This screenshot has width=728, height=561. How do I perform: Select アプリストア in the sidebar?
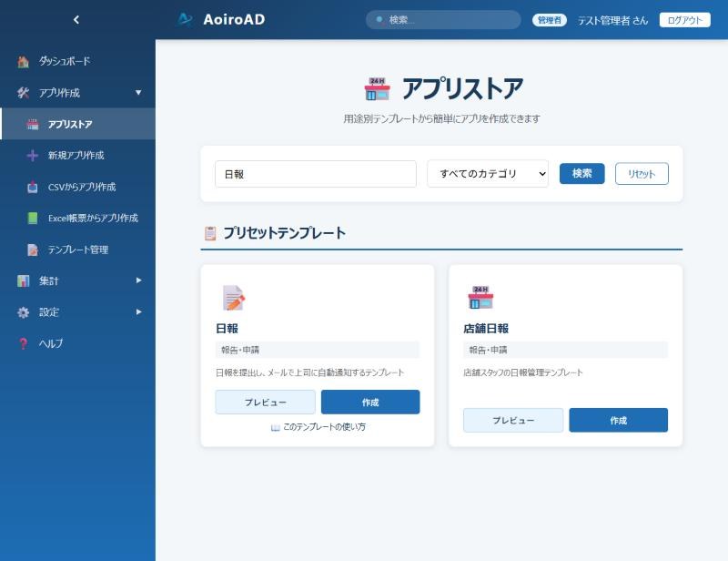[77, 124]
